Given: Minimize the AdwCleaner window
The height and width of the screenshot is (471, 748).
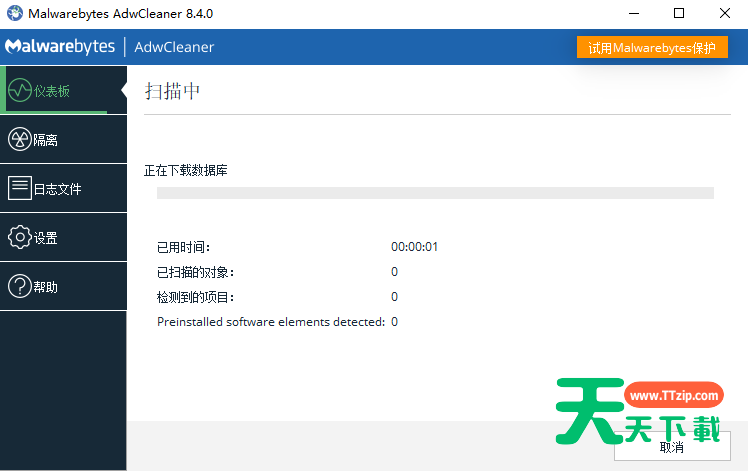Looking at the screenshot, I should pos(634,13).
